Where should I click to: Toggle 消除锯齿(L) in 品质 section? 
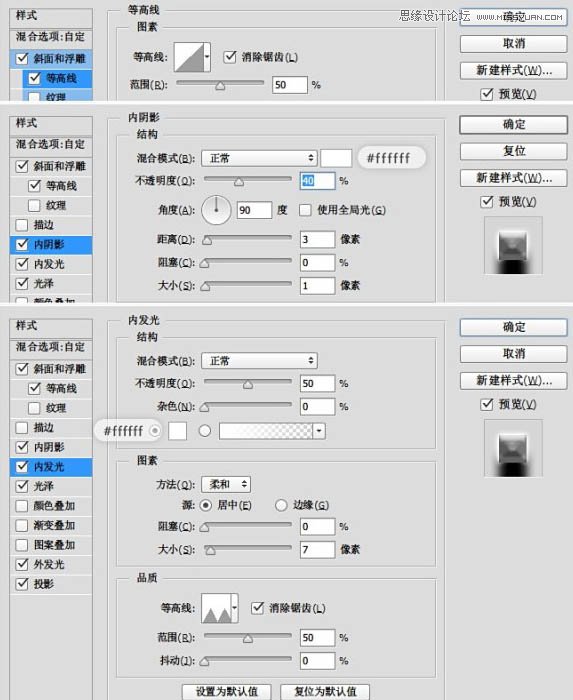click(257, 608)
